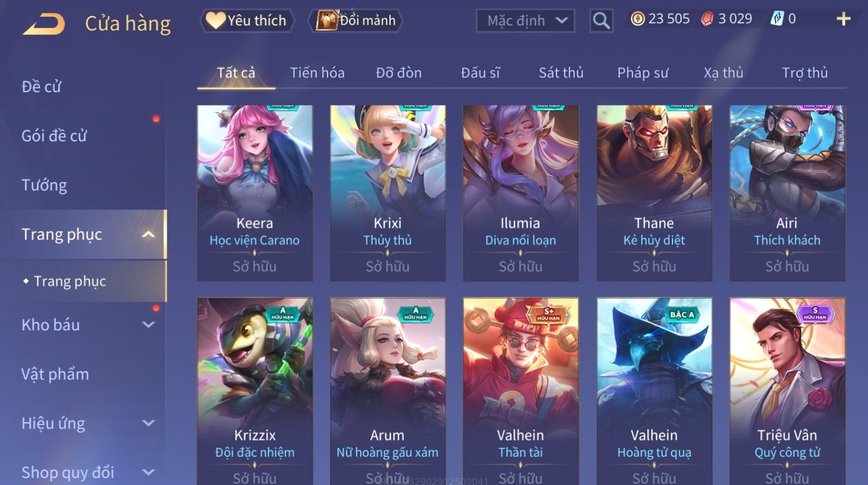The width and height of the screenshot is (868, 485).
Task: Open Tướng in the sidebar
Action: click(x=44, y=185)
